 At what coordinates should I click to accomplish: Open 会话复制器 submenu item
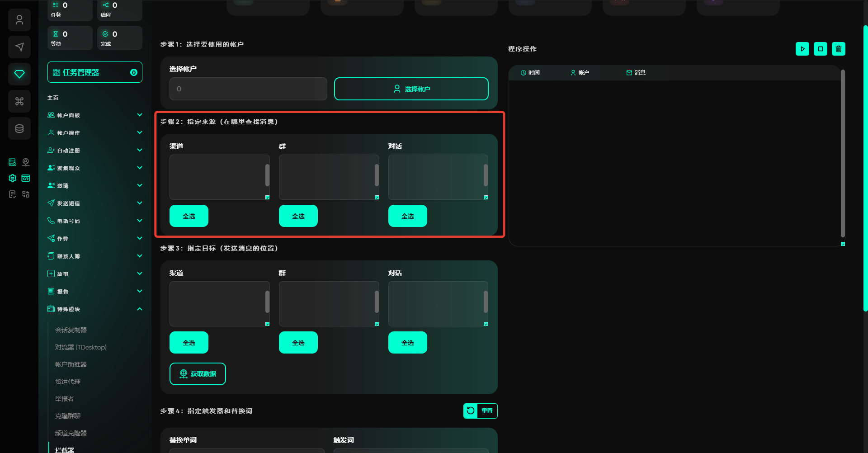[x=71, y=330]
